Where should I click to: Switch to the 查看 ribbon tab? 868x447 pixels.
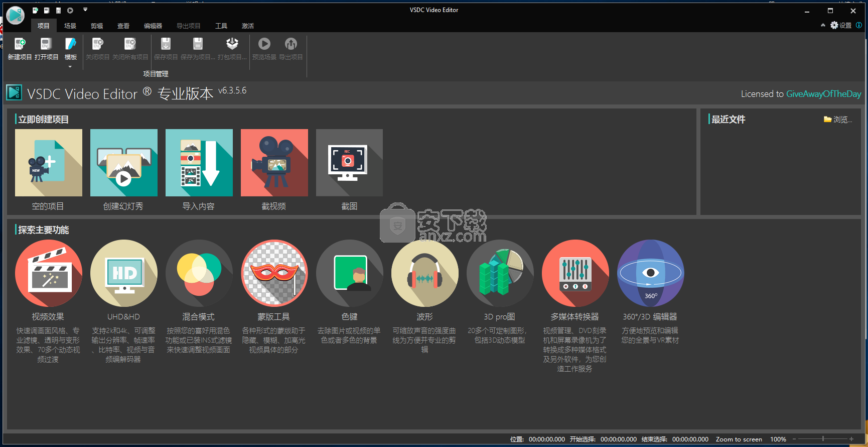123,26
